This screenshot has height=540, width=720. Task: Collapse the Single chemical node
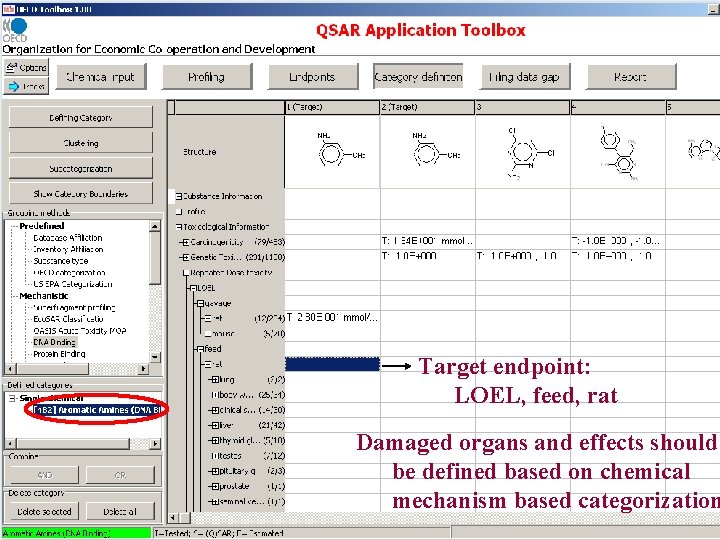click(x=12, y=398)
